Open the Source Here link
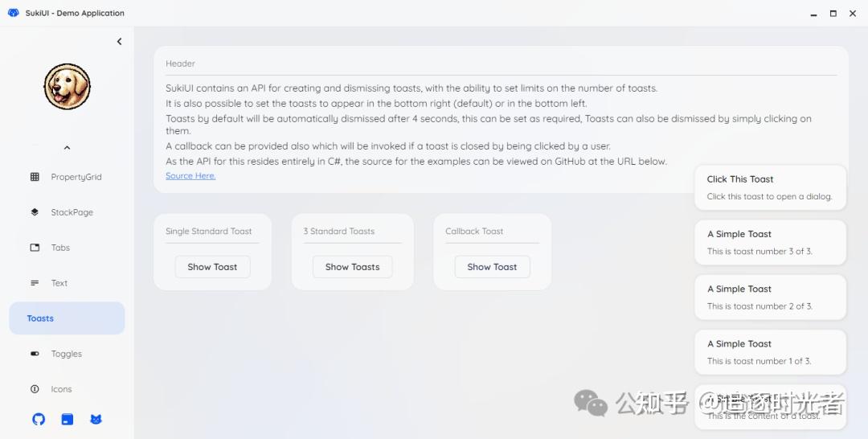This screenshot has height=439, width=868. point(190,175)
